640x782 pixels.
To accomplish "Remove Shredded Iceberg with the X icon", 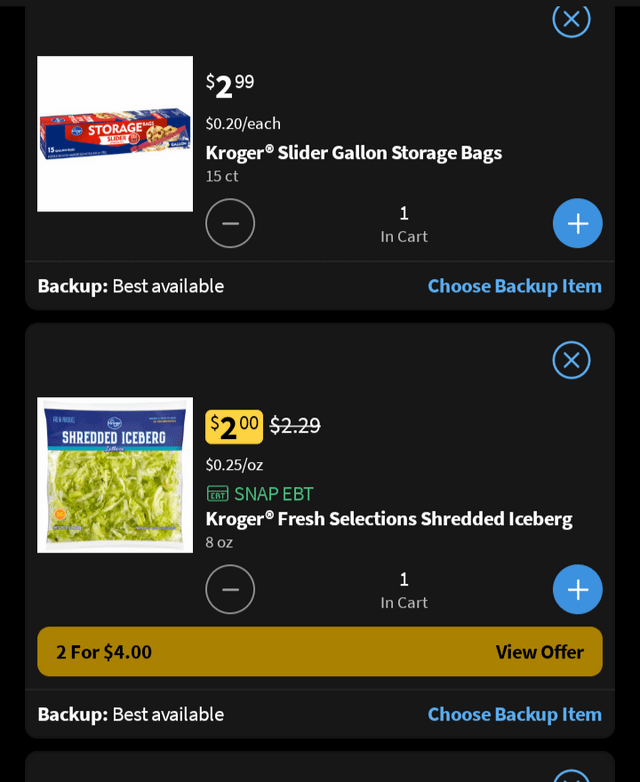I will 571,360.
